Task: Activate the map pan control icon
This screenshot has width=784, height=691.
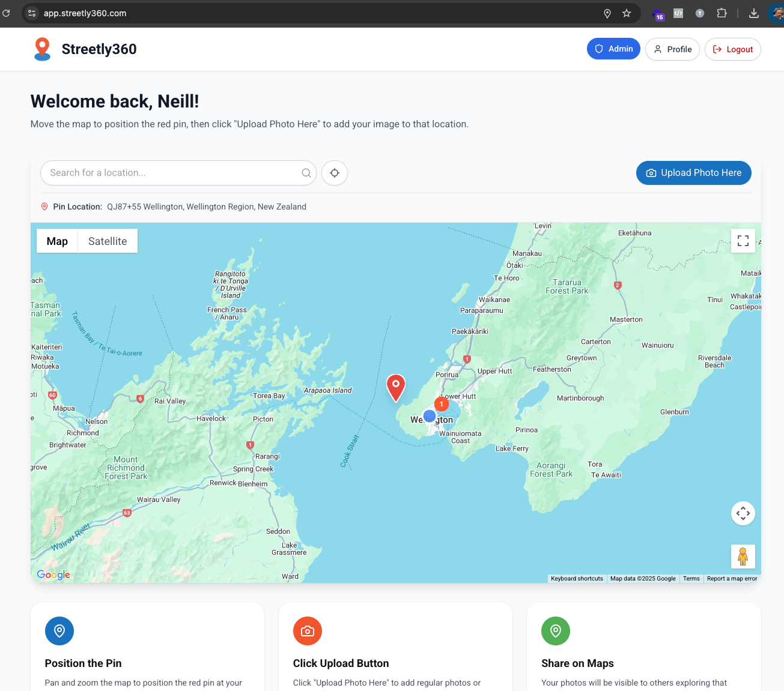Action: click(743, 513)
